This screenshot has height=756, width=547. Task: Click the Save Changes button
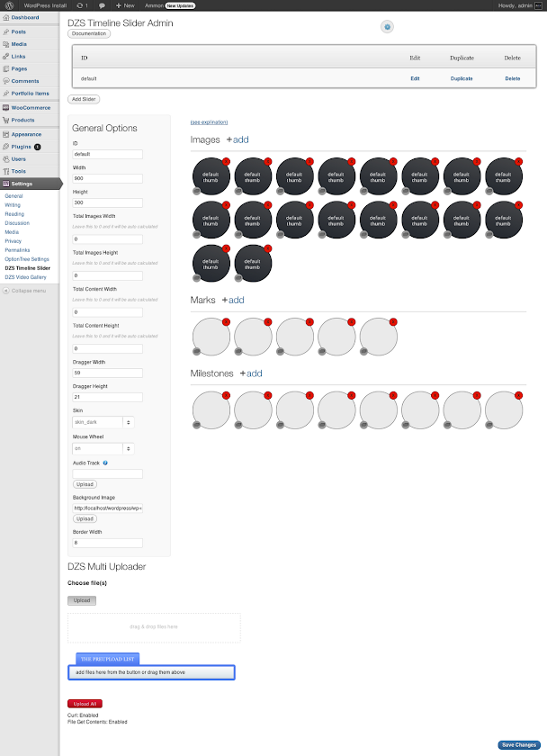point(519,745)
